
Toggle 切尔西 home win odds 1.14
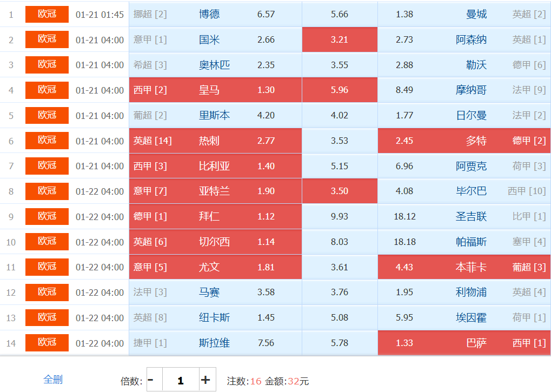point(215,242)
